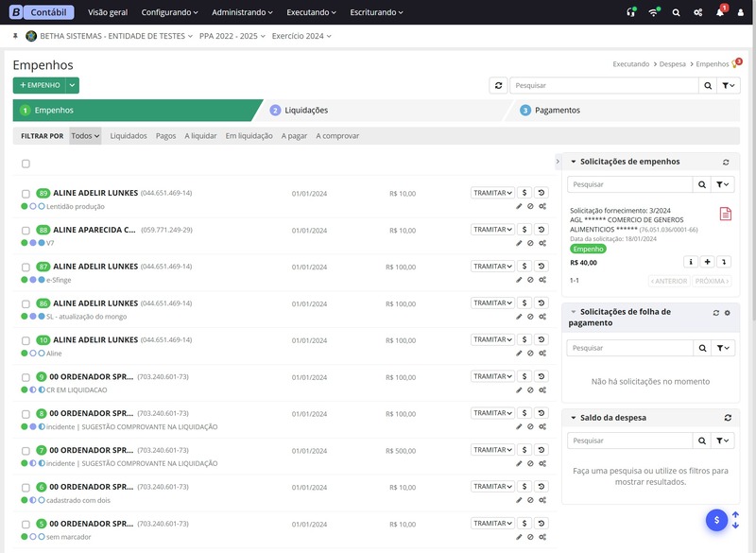756x553 pixels.
Task: Click the user profile icon in top bar
Action: (741, 13)
